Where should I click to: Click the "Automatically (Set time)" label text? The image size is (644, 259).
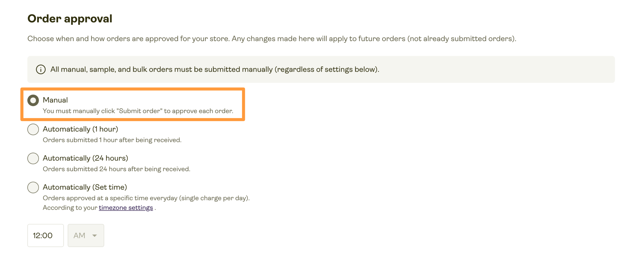85,187
